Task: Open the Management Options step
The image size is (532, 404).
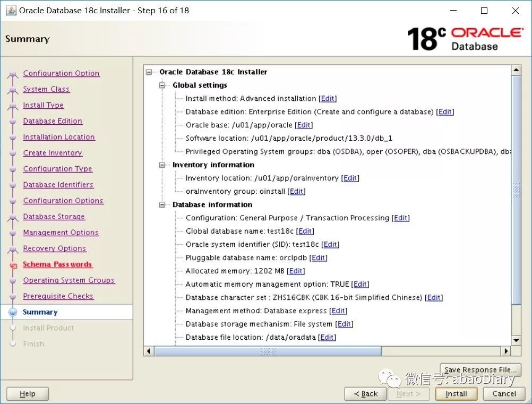Action: coord(61,233)
